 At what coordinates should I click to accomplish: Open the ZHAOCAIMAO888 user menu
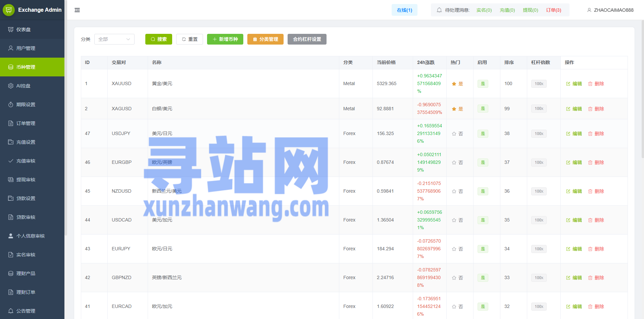point(613,10)
